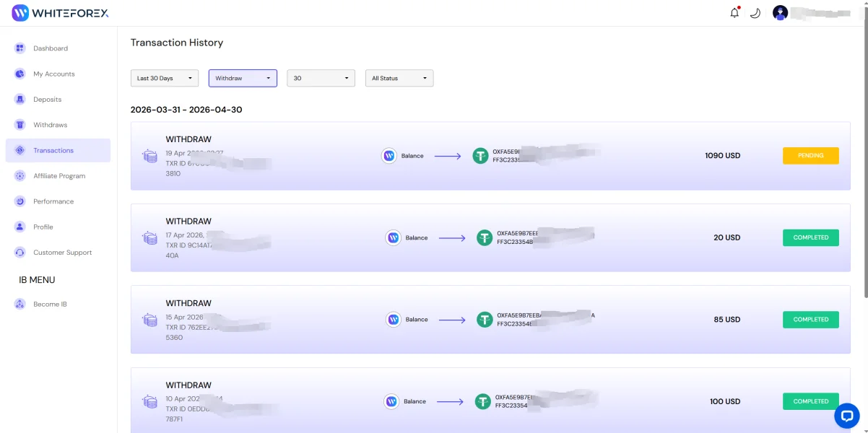Click the Tether icon in pending withdrawal
Image resolution: width=868 pixels, height=433 pixels.
(480, 156)
